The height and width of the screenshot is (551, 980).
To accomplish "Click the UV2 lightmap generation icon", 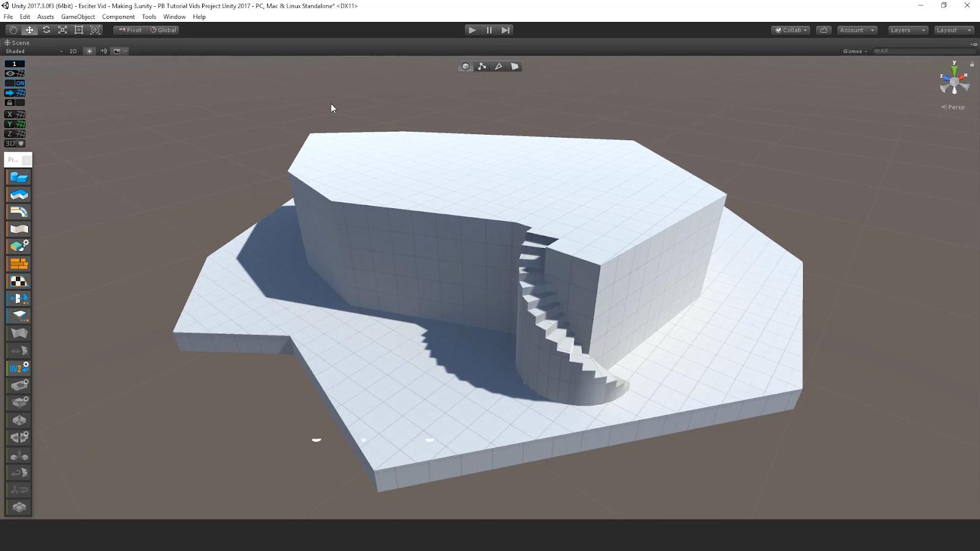I will pyautogui.click(x=19, y=368).
